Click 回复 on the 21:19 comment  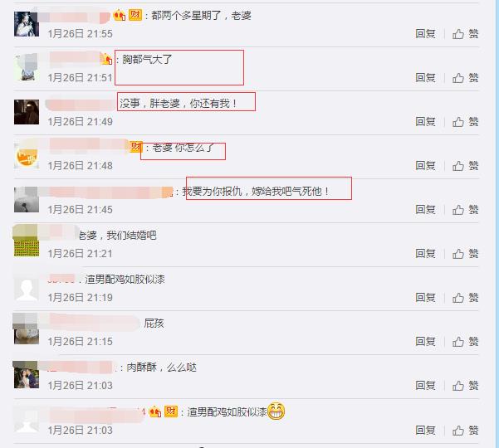pos(425,298)
